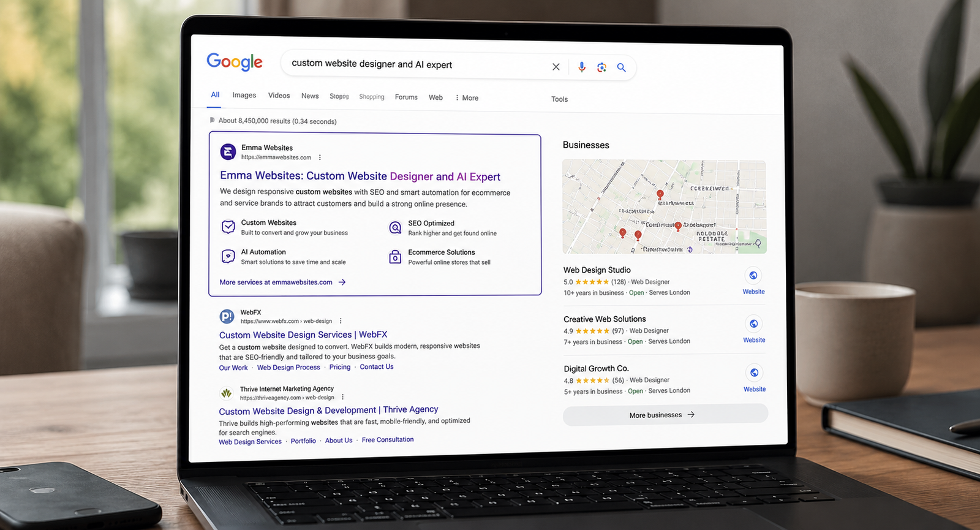Click the WebFX favicon
This screenshot has height=530, width=980.
(x=227, y=317)
